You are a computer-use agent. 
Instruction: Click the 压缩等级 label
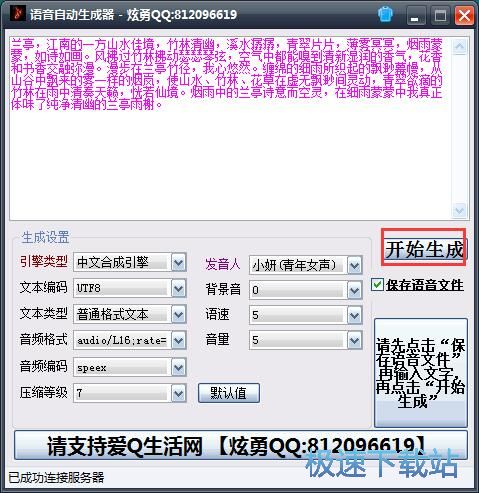pyautogui.click(x=44, y=393)
